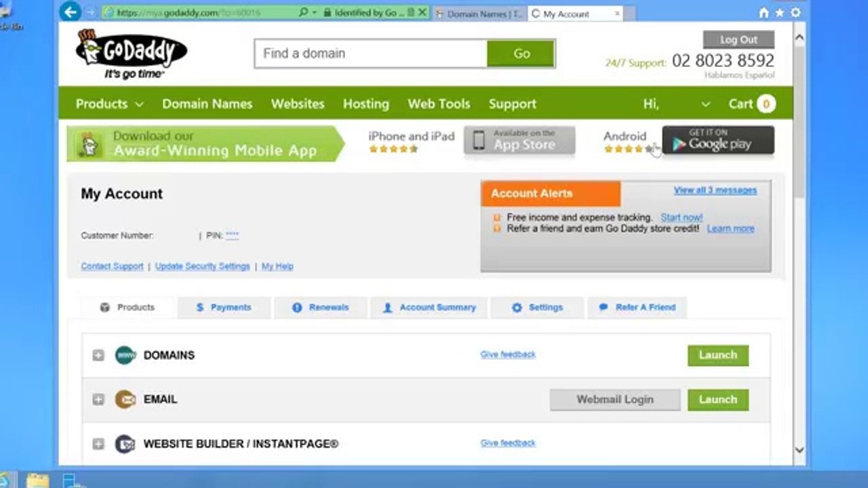Click the gear icon on Settings tab
The image size is (868, 488).
click(x=517, y=307)
